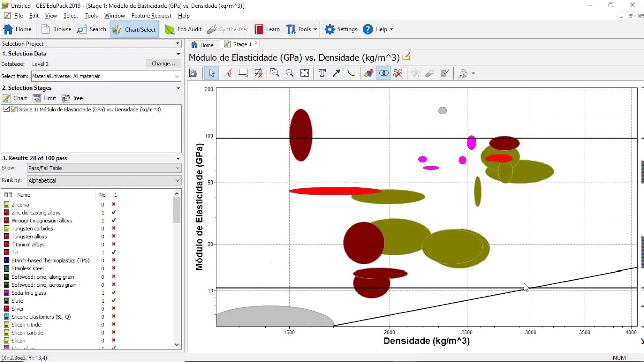Click the Change... database button
The height and width of the screenshot is (362, 644).
click(x=163, y=64)
